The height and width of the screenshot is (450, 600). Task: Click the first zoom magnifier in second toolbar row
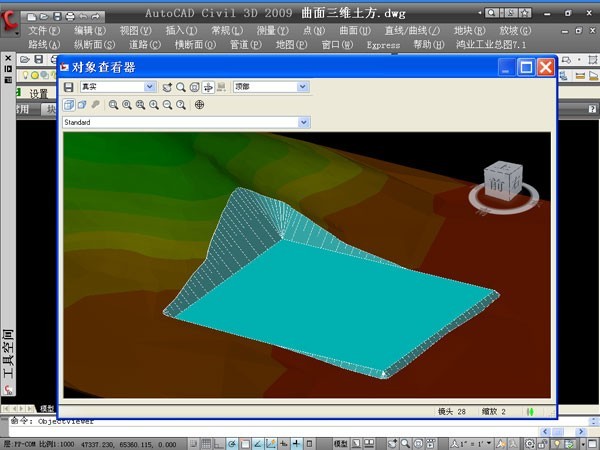[113, 105]
